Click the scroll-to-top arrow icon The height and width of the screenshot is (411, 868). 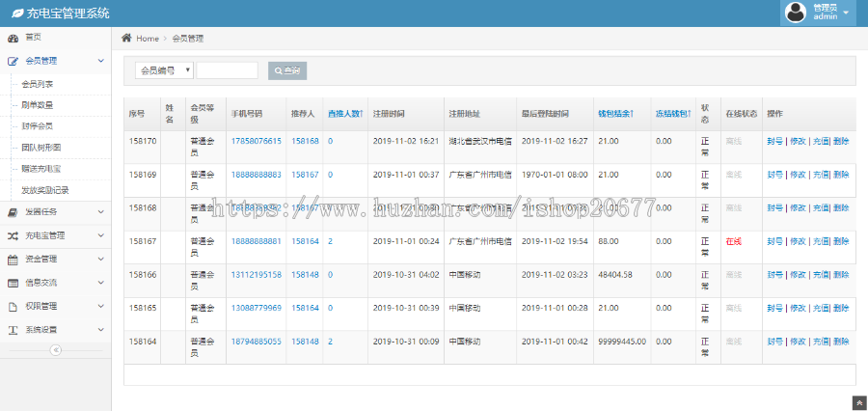pos(859,402)
